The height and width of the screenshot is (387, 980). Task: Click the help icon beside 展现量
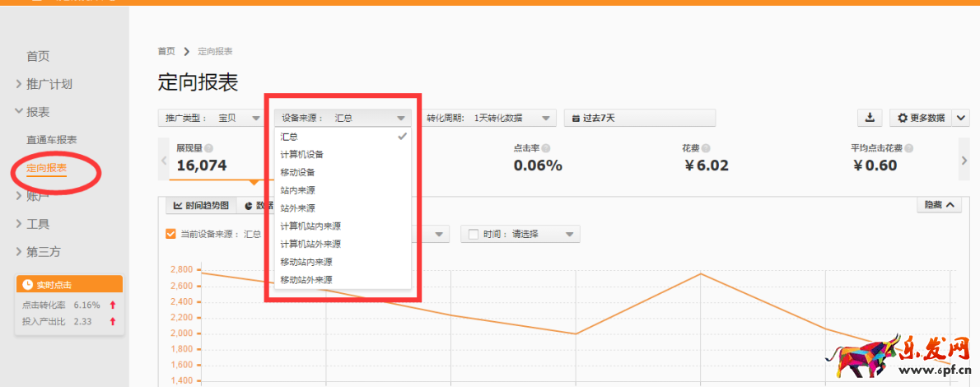(209, 149)
